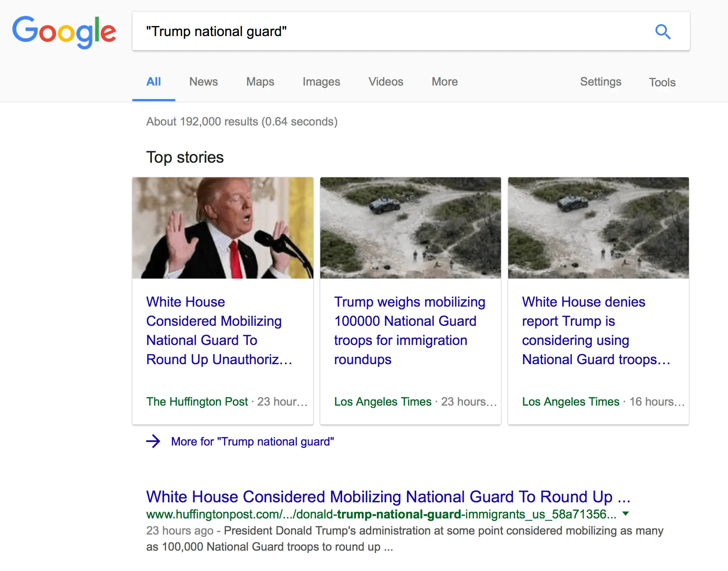Click the Google logo

click(64, 32)
